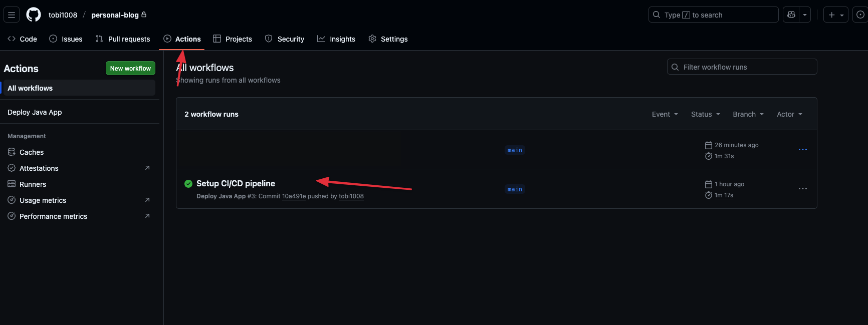This screenshot has width=868, height=325.
Task: Open options menu for the 26 minutes ago run
Action: pos(802,150)
